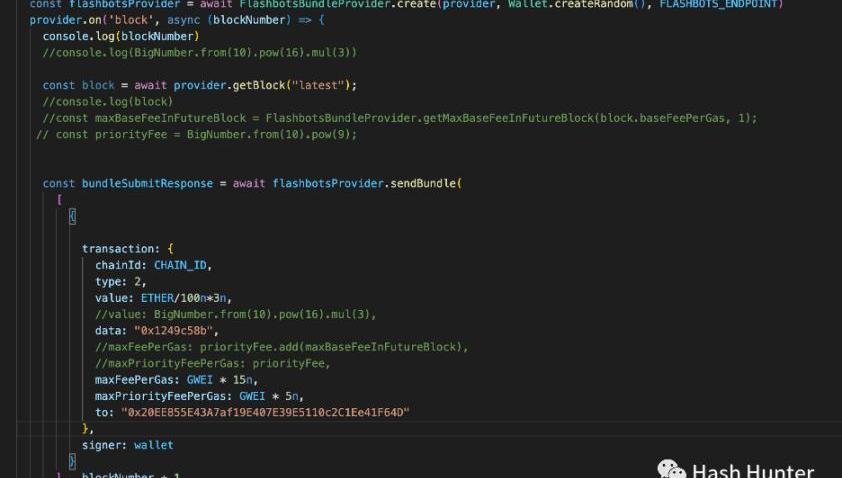Click the wallet value after signer

[153, 445]
